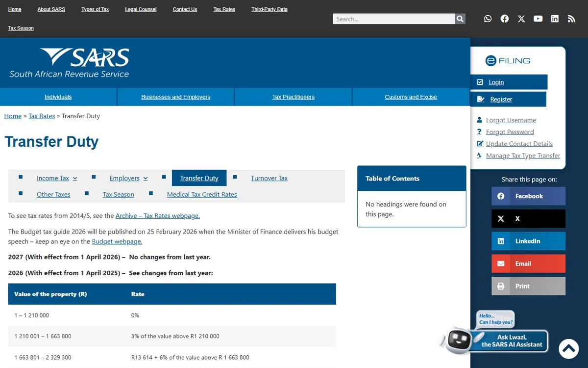The image size is (588, 368).
Task: Click Home breadcrumb link
Action: click(13, 116)
